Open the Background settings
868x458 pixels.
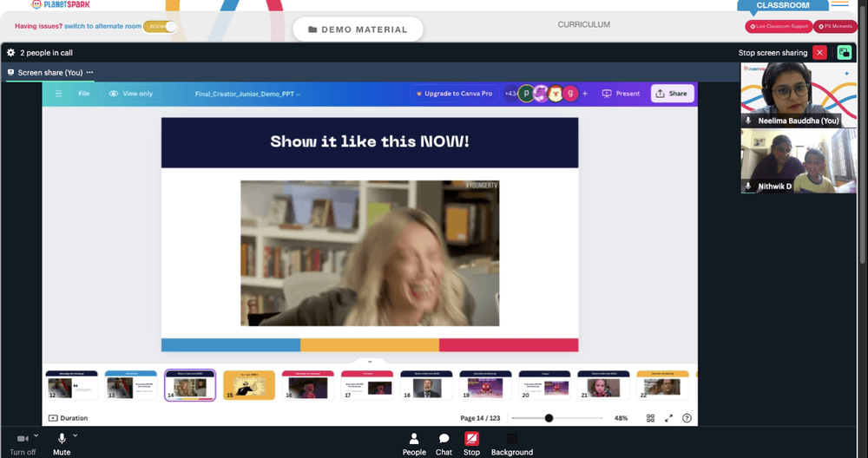[512, 444]
